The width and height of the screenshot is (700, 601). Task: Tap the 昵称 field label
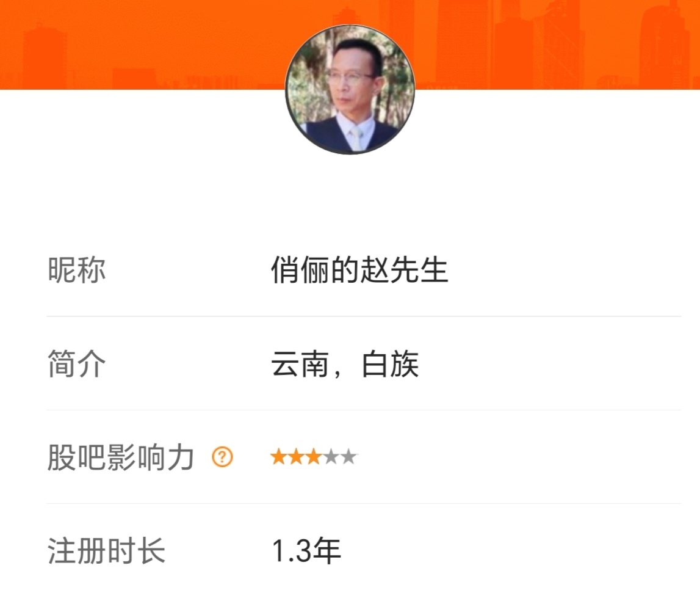point(76,270)
